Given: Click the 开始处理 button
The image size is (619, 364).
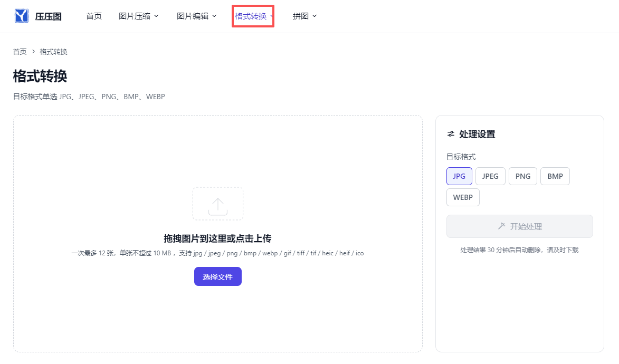Looking at the screenshot, I should coord(519,226).
